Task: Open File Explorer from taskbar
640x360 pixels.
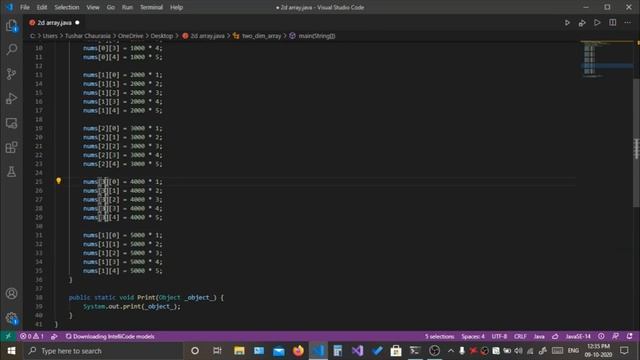Action: 239,351
